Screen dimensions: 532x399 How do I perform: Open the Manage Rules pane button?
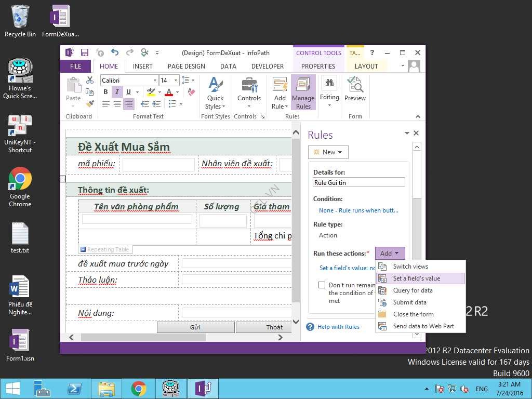[x=303, y=92]
